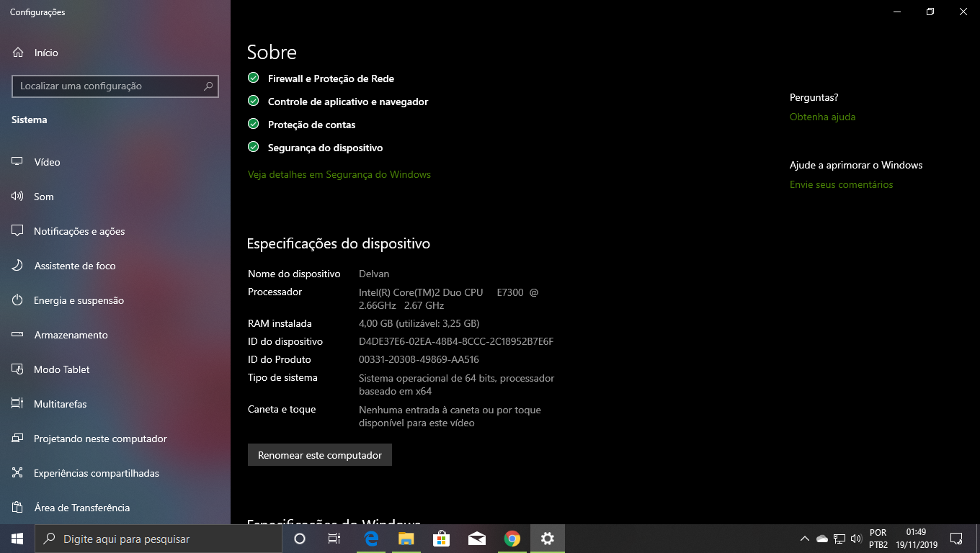Open Som speaker icon in sidebar
980x553 pixels.
point(18,197)
